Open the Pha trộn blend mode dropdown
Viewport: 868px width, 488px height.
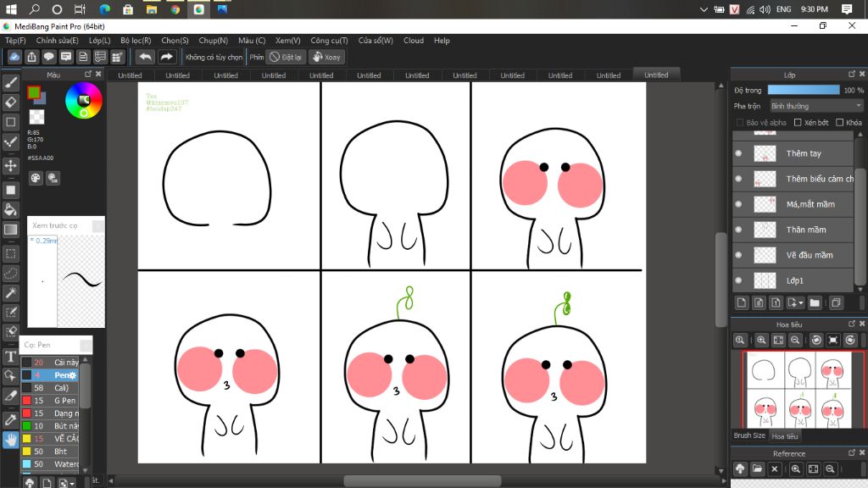pyautogui.click(x=816, y=106)
